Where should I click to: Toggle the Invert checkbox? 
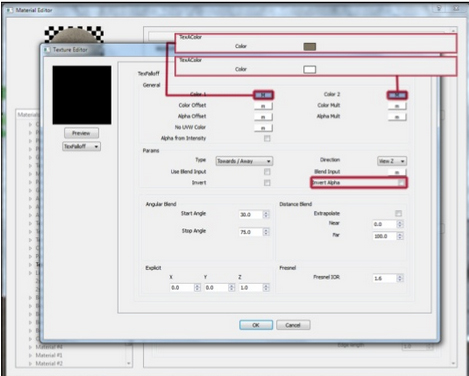click(267, 183)
